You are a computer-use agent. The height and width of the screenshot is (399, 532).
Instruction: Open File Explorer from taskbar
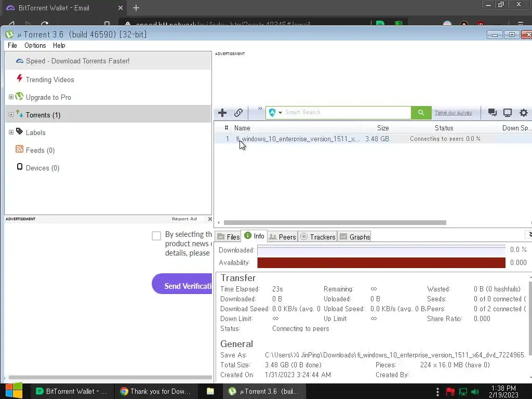coord(210,391)
